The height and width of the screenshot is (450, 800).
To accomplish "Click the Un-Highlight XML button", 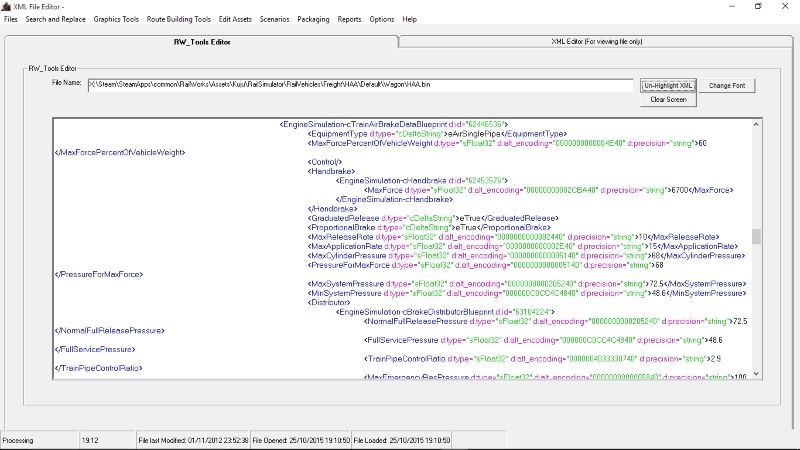I will [x=667, y=86].
